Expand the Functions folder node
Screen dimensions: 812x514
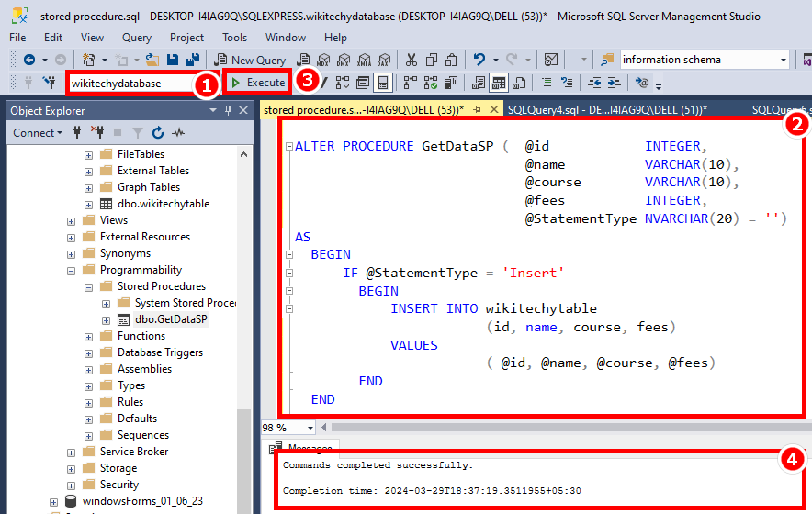point(89,336)
